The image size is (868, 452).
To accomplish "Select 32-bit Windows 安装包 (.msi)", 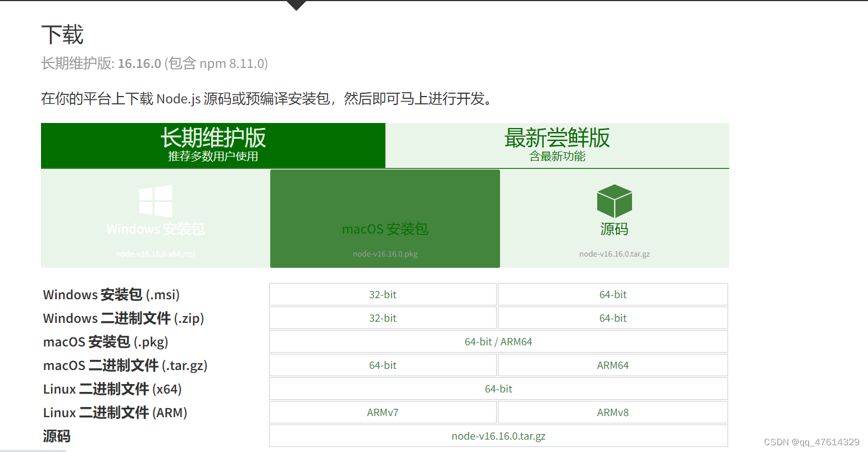I will [383, 294].
